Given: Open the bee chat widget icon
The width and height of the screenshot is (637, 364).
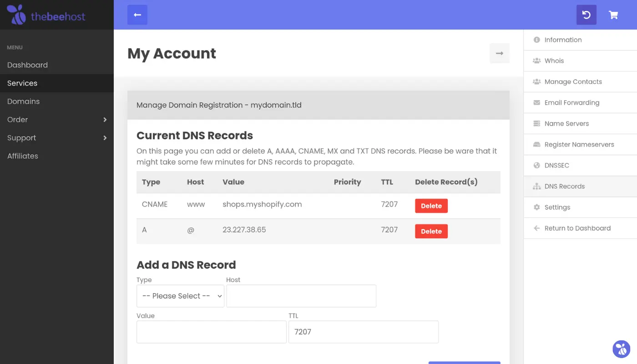Looking at the screenshot, I should pos(621,349).
